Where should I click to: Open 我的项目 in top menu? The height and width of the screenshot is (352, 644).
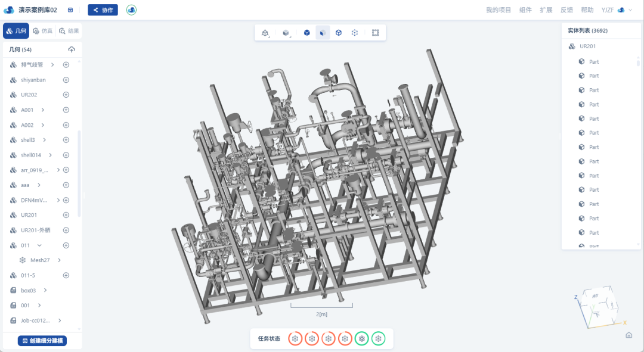pos(498,10)
